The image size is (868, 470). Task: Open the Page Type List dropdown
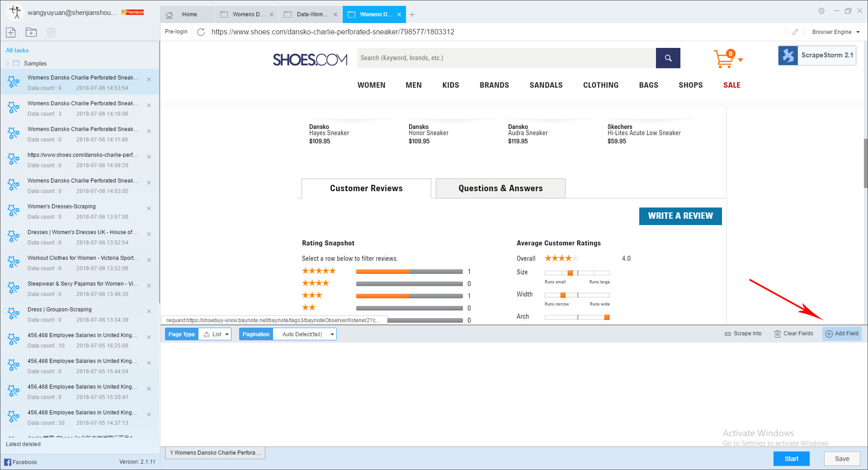click(215, 334)
